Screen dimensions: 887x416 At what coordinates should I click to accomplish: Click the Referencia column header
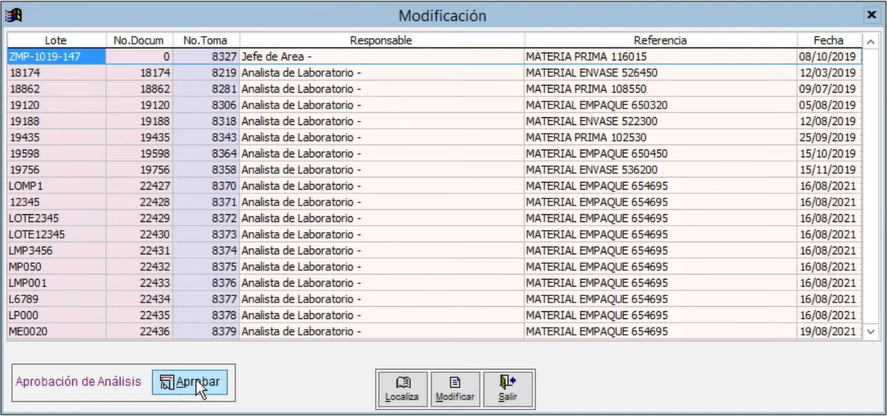[659, 40]
